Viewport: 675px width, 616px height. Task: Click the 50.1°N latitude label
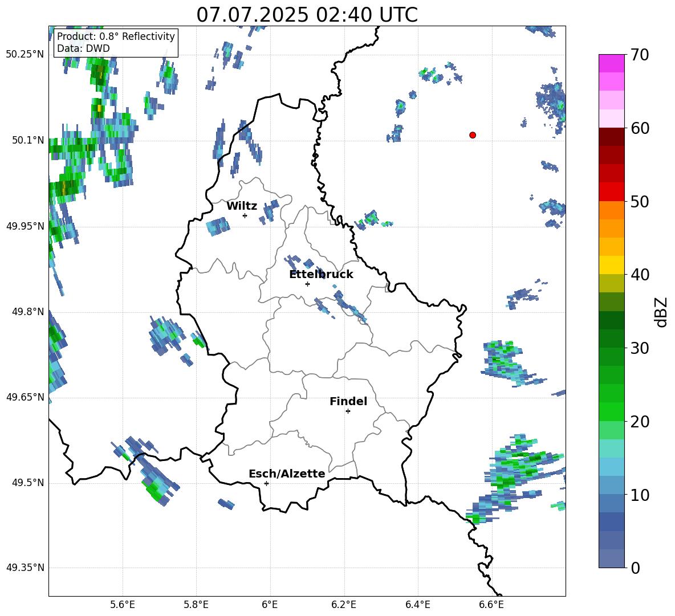point(28,140)
